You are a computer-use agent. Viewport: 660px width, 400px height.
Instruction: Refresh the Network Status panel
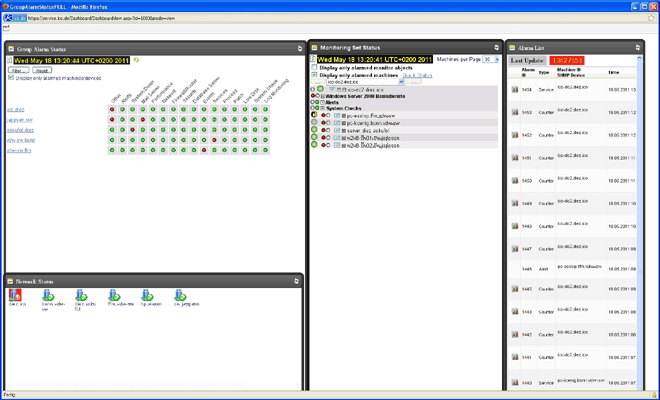pyautogui.click(x=296, y=281)
